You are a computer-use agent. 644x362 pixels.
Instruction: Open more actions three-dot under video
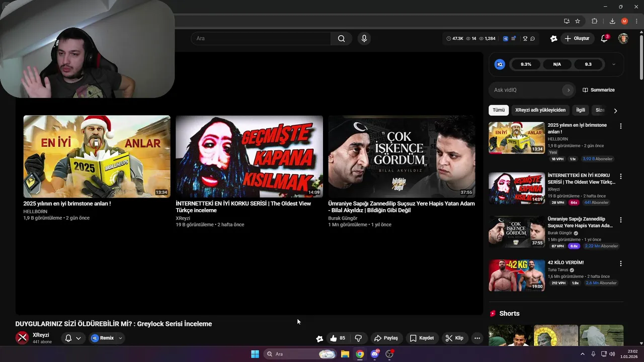pos(477,338)
